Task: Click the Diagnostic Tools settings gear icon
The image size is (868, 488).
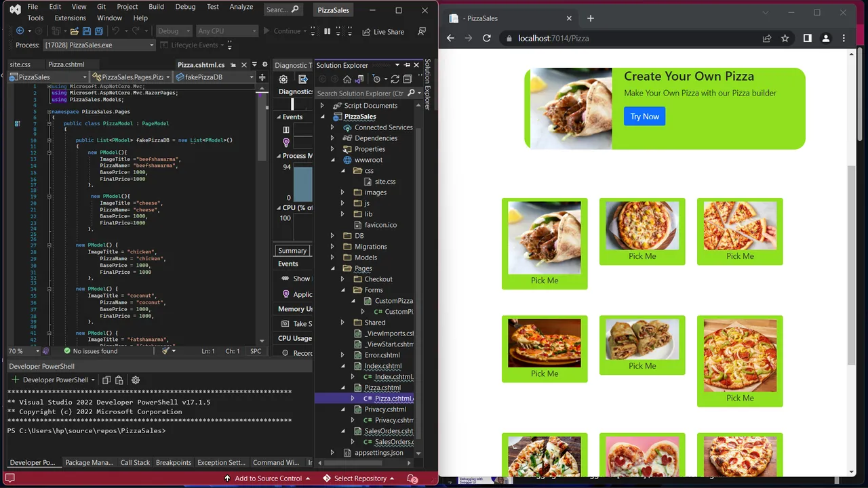Action: [283, 79]
